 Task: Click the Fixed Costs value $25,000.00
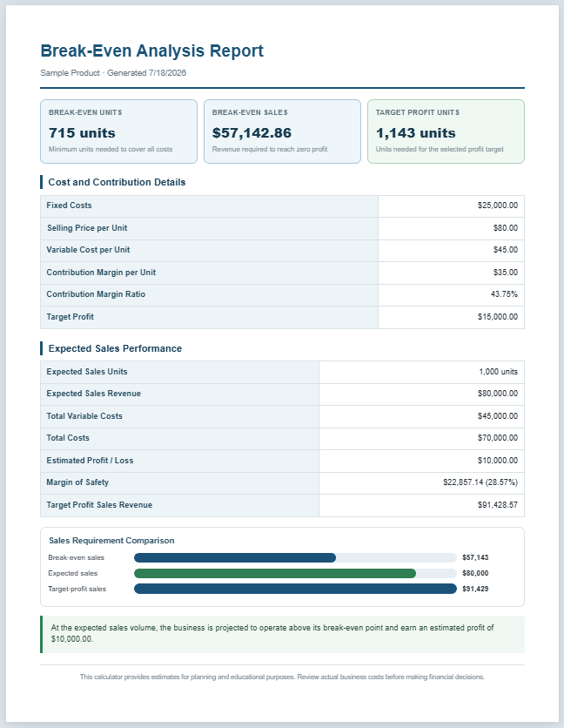[x=497, y=206]
